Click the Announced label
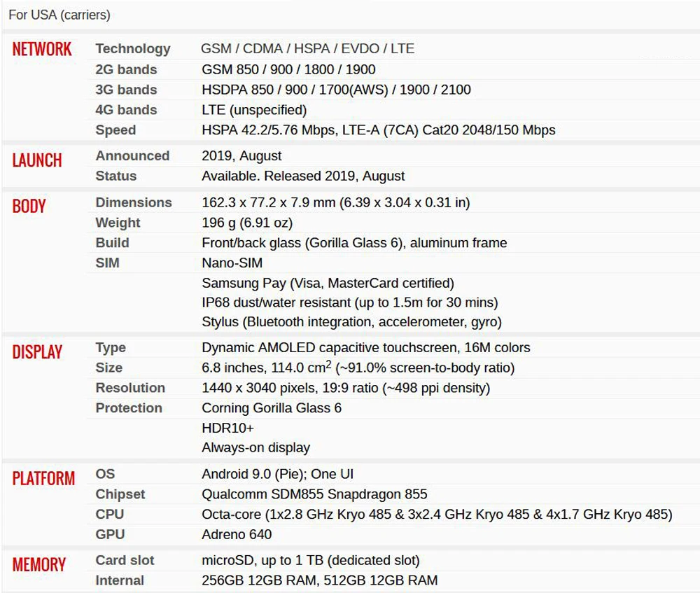The width and height of the screenshot is (700, 593). pyautogui.click(x=132, y=156)
